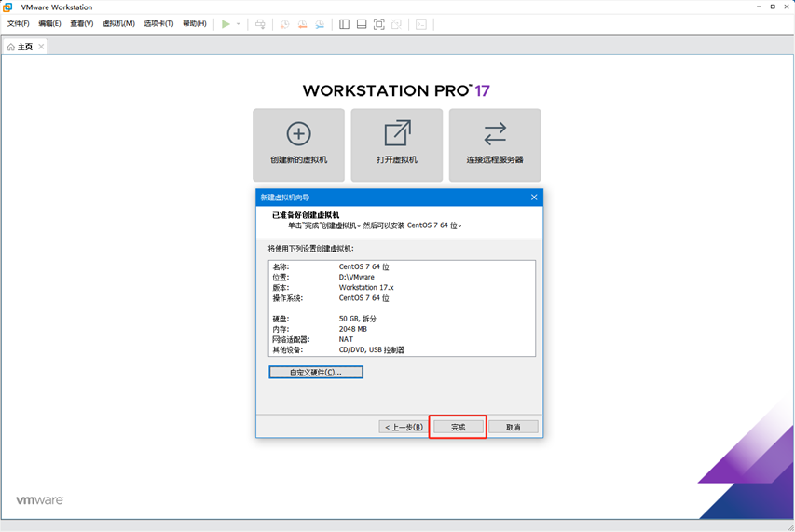Click the 打开虚拟机 tile
This screenshot has width=795, height=532.
click(396, 145)
